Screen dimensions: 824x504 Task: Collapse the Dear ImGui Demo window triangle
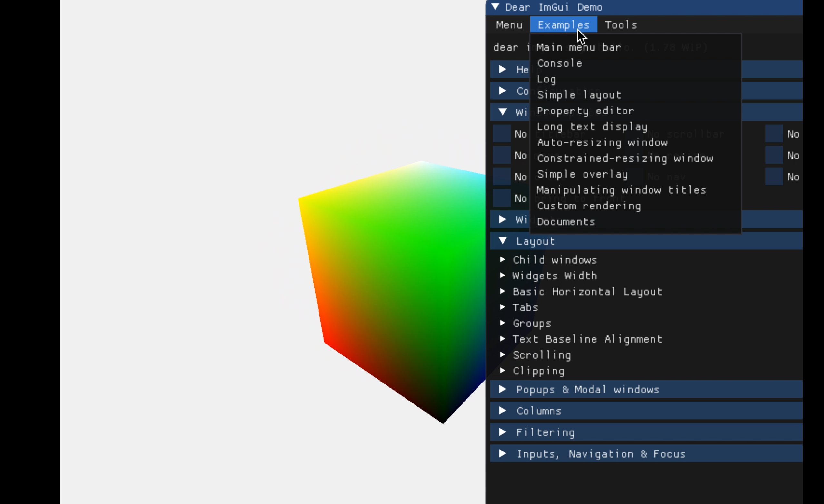[495, 7]
